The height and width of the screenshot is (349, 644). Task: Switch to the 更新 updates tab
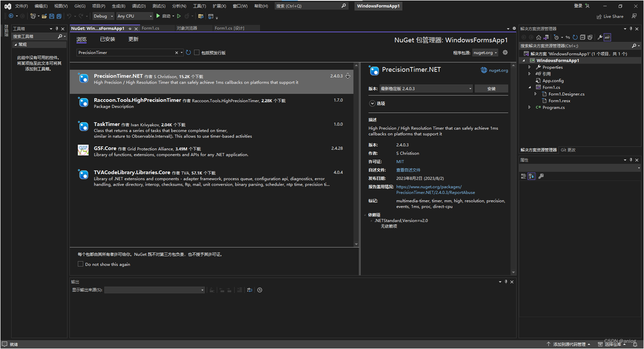[133, 40]
